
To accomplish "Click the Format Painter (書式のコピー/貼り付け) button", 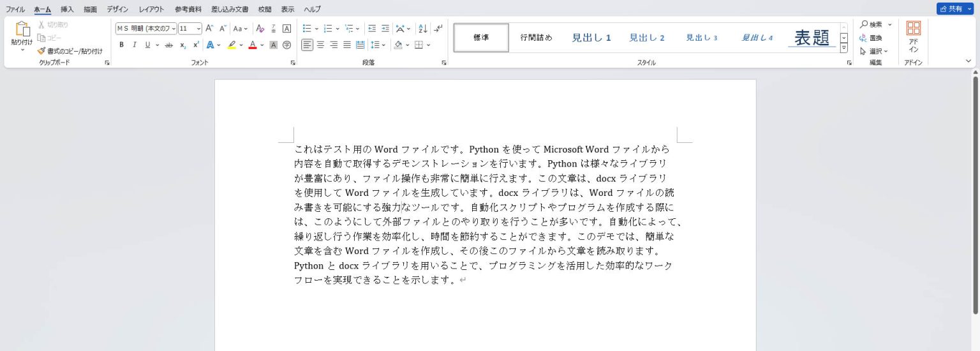I will pyautogui.click(x=70, y=51).
